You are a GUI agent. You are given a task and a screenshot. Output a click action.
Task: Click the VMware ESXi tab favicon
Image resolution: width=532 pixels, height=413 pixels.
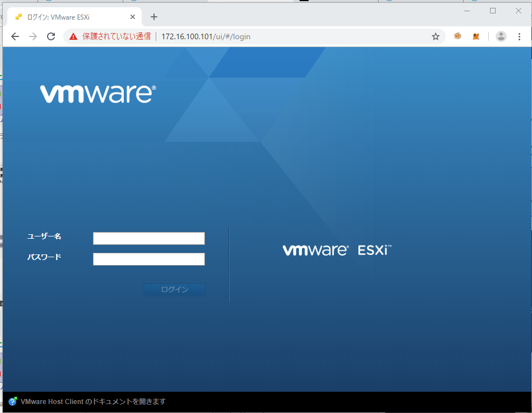[18, 17]
